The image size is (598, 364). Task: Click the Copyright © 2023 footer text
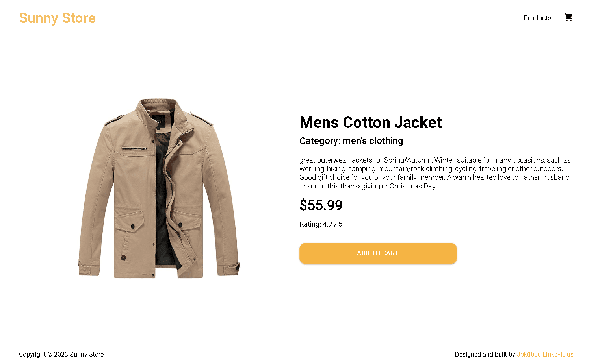61,354
